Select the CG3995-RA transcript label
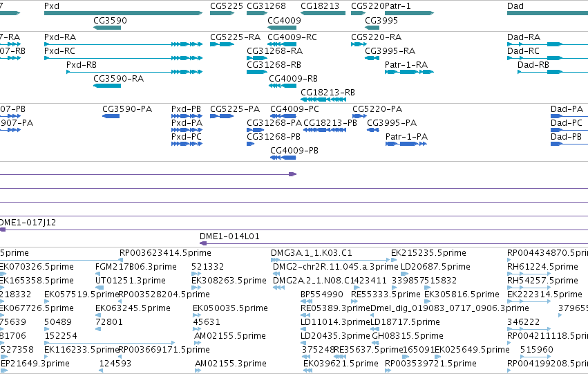Image resolution: width=588 pixels, height=374 pixels. point(390,51)
